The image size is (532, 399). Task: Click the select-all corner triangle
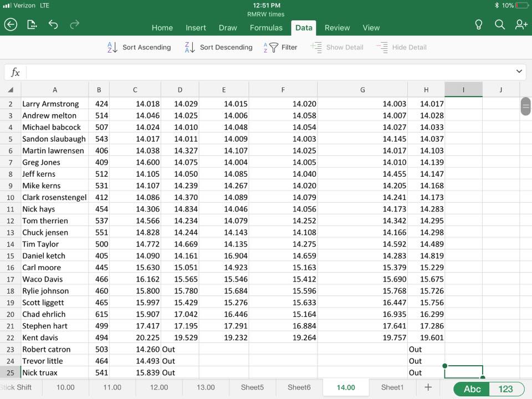(11, 90)
